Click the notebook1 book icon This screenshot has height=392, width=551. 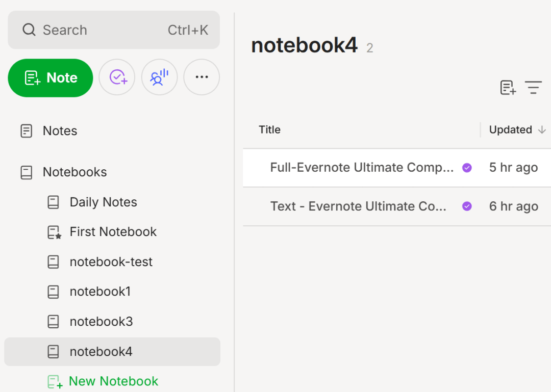[54, 292]
